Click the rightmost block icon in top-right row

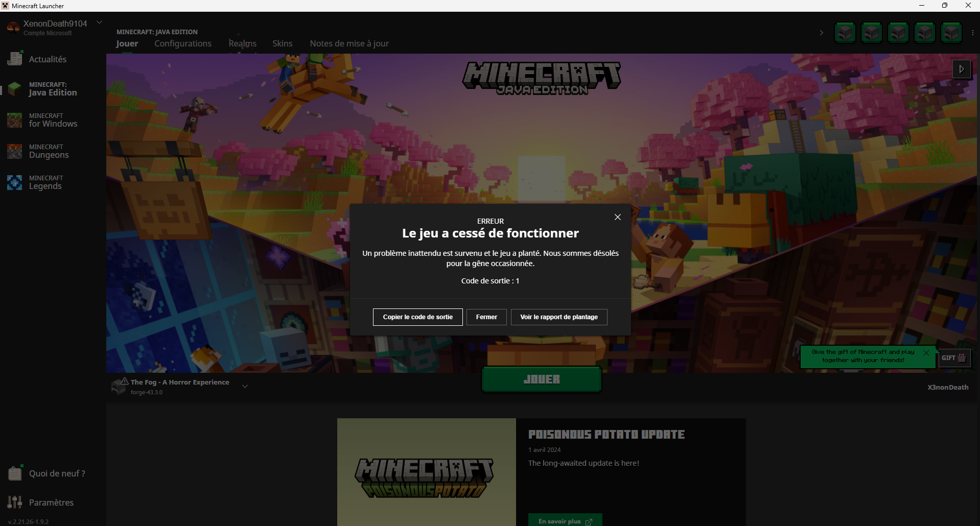(x=951, y=33)
